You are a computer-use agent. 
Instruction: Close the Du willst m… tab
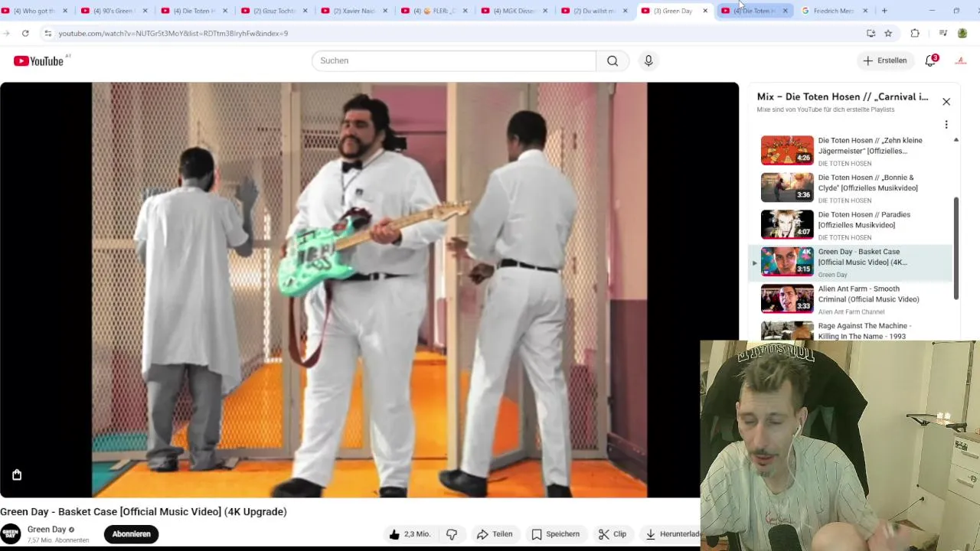click(626, 11)
